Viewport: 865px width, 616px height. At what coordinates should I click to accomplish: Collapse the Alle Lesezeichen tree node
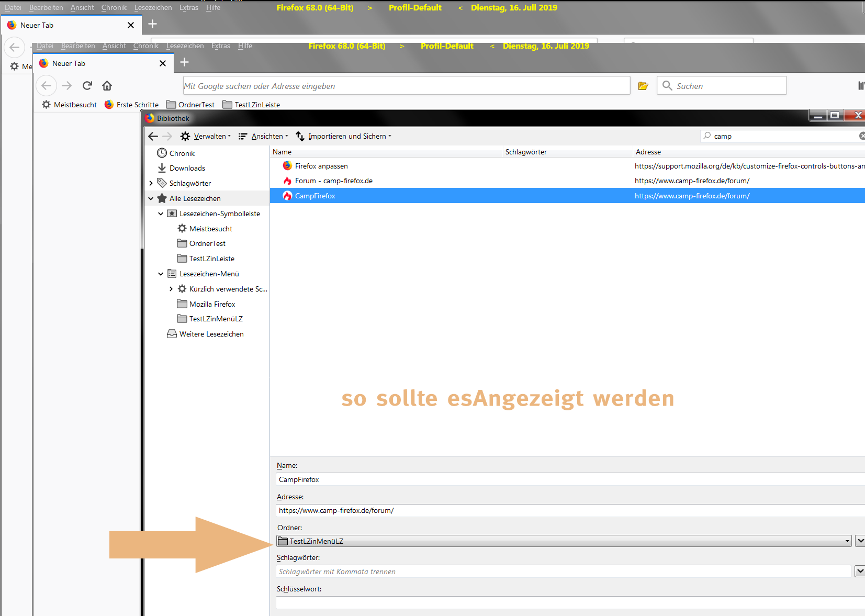pyautogui.click(x=151, y=198)
